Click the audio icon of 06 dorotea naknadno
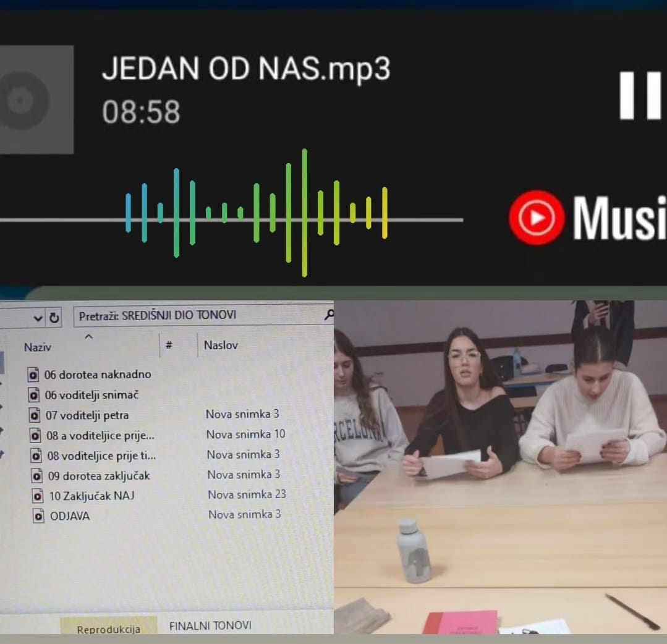Image resolution: width=667 pixels, height=644 pixels. pos(33,375)
